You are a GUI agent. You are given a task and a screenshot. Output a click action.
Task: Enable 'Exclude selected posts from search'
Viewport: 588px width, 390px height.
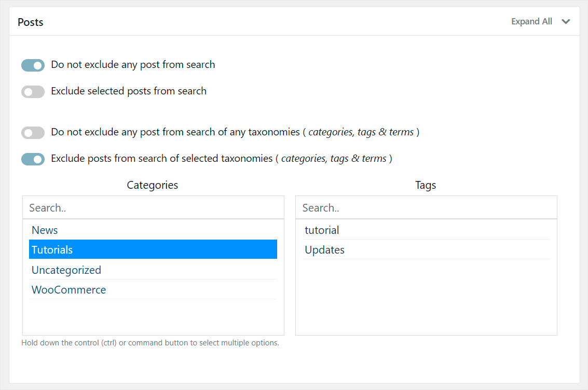pos(33,92)
